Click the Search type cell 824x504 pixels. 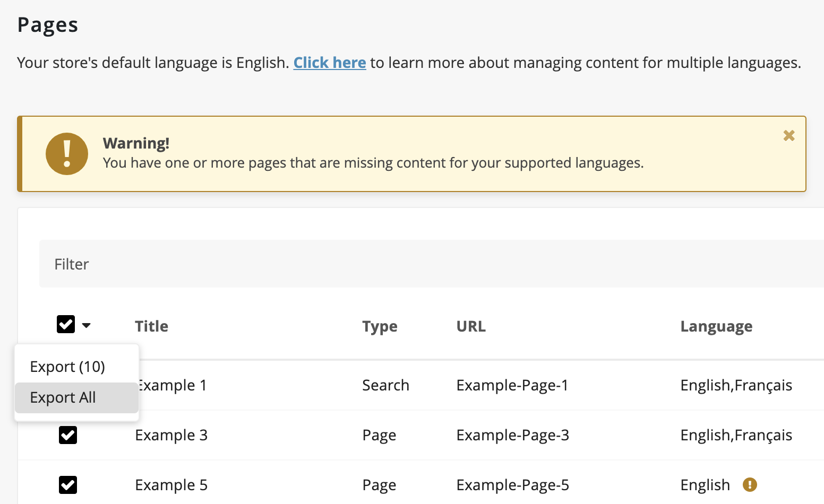(x=385, y=385)
